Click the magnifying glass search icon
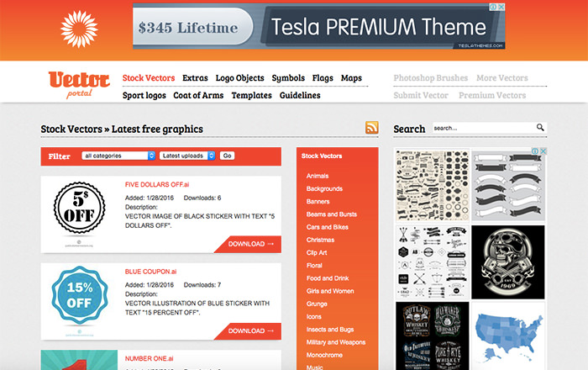This screenshot has height=370, width=588. pos(540,128)
